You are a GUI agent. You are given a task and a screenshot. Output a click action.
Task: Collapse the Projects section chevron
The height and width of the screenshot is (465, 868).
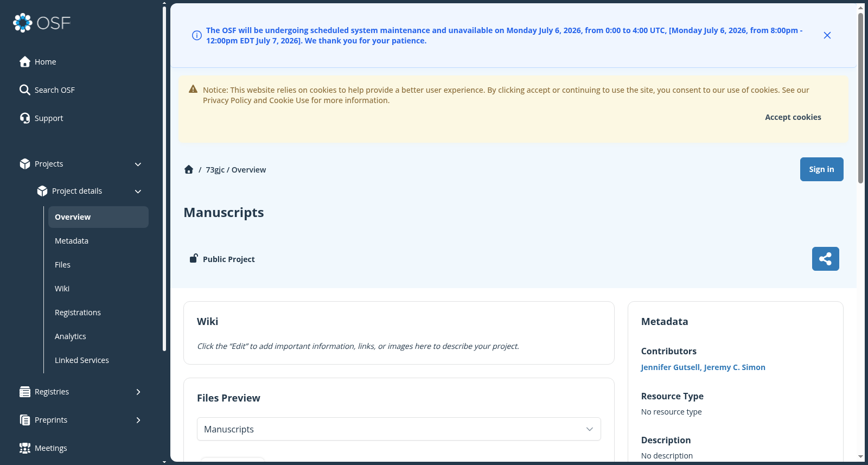tap(138, 164)
